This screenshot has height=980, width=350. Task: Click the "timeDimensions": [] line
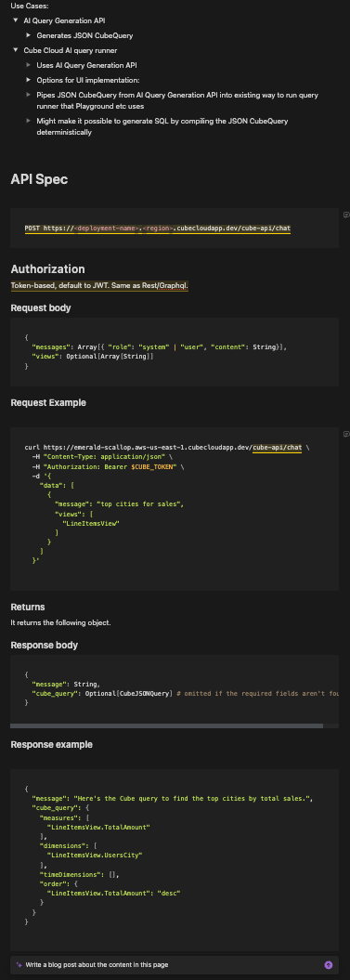pos(79,874)
